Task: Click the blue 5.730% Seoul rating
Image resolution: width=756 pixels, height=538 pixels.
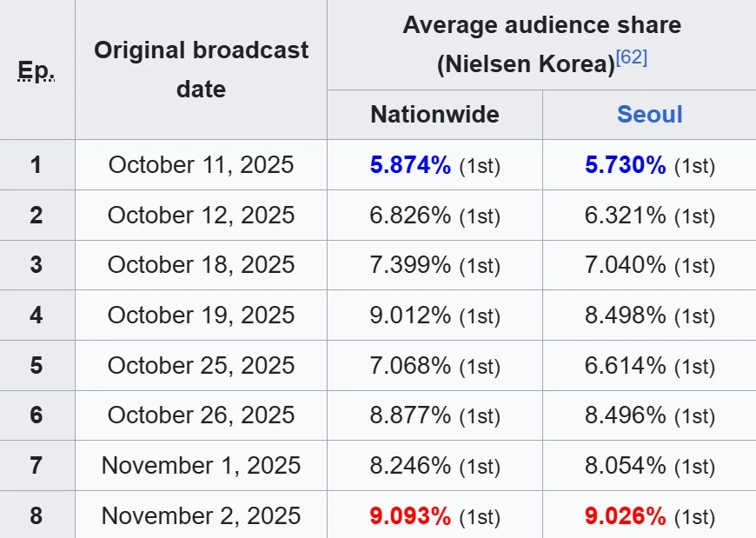Action: tap(625, 165)
